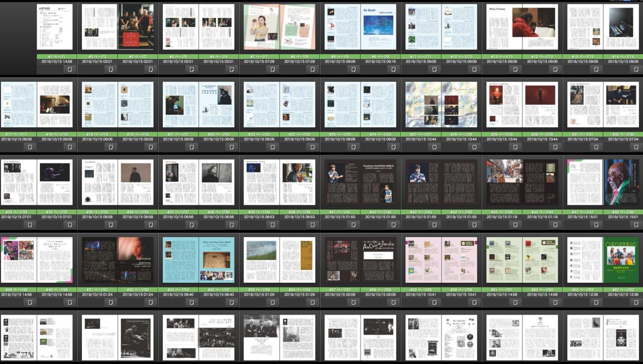The height and width of the screenshot is (364, 643).
Task: Open the note icon under #14 ページ14
Action: click(636, 69)
